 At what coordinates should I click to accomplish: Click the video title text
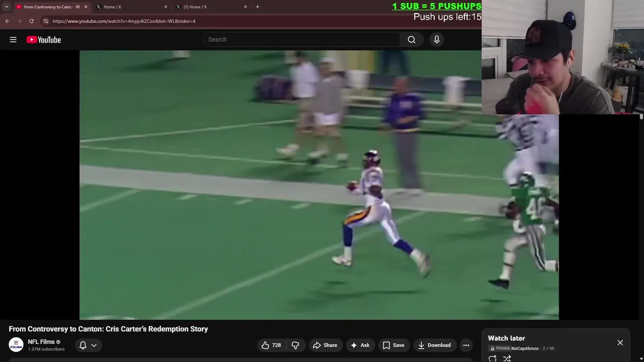pos(108,329)
